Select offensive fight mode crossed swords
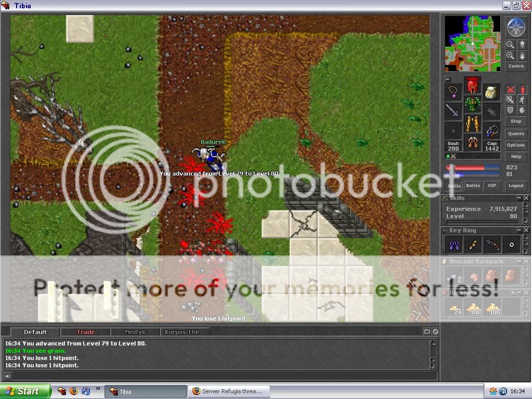532x399 pixels. pos(511,90)
